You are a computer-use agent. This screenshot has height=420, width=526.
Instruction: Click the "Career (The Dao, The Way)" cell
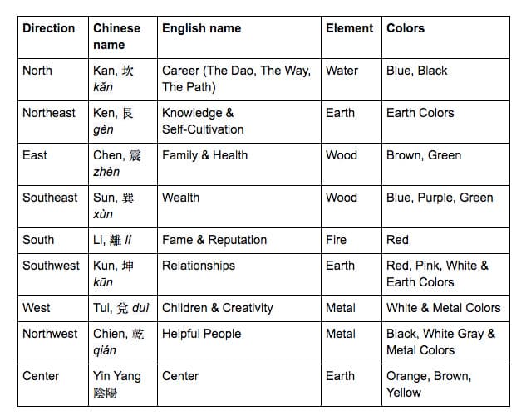236,79
